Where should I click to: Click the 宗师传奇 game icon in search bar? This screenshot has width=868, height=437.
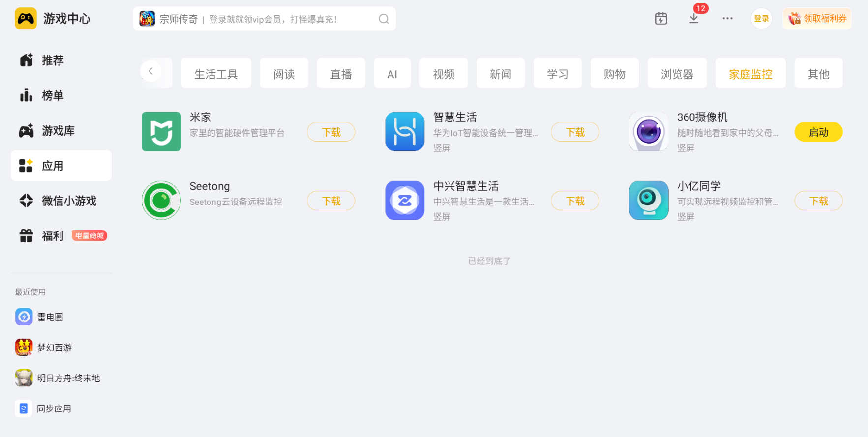tap(147, 19)
